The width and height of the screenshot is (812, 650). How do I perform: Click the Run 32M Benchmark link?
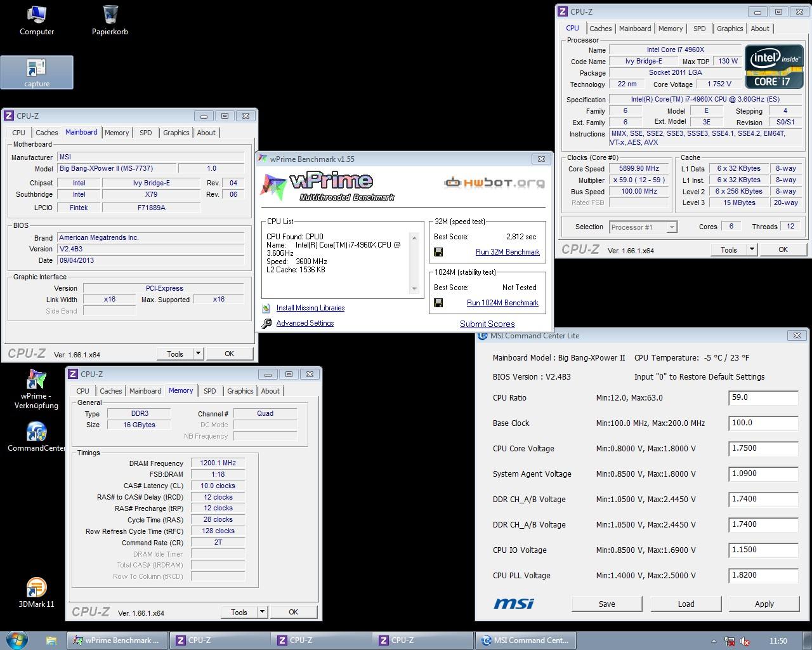coord(507,252)
